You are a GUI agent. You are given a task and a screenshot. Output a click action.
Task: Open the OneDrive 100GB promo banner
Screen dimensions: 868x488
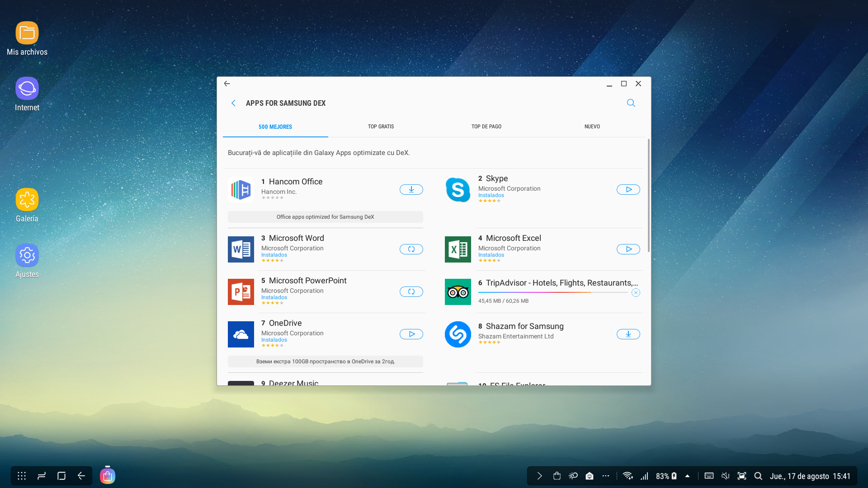325,361
